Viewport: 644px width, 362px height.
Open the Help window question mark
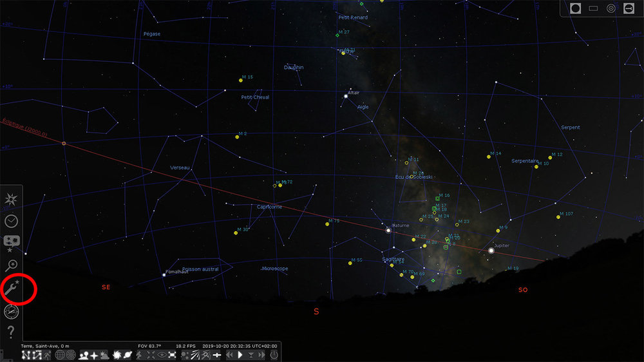click(x=11, y=332)
